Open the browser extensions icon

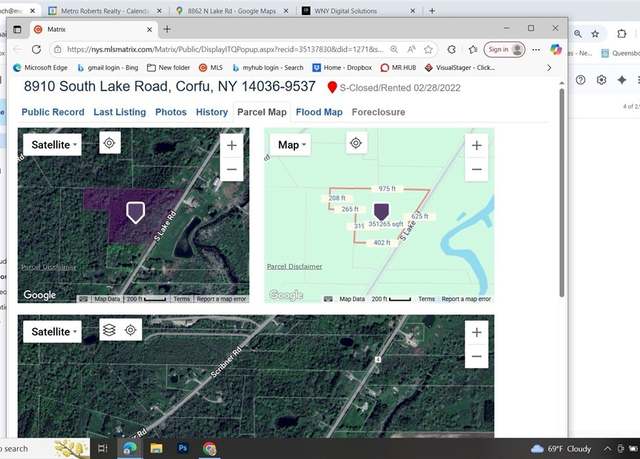pyautogui.click(x=452, y=49)
